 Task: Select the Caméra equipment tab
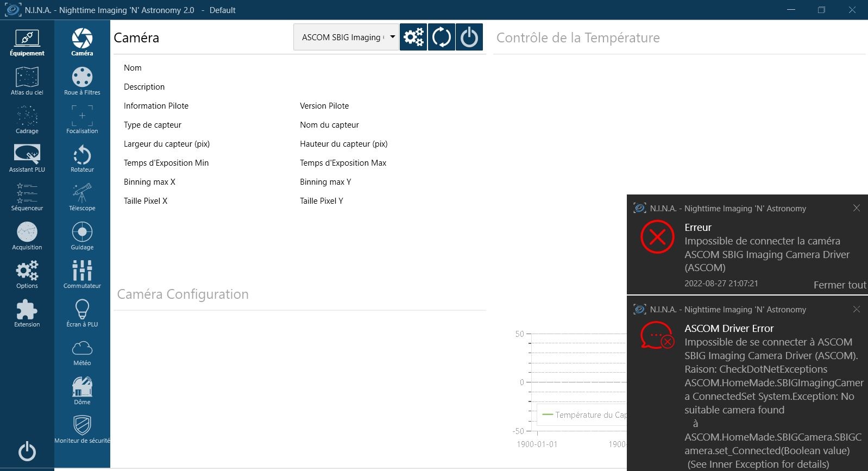pyautogui.click(x=82, y=42)
